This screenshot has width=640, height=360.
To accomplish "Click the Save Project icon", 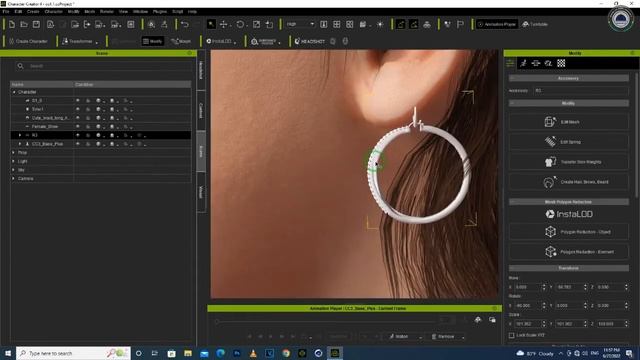I will [36, 24].
